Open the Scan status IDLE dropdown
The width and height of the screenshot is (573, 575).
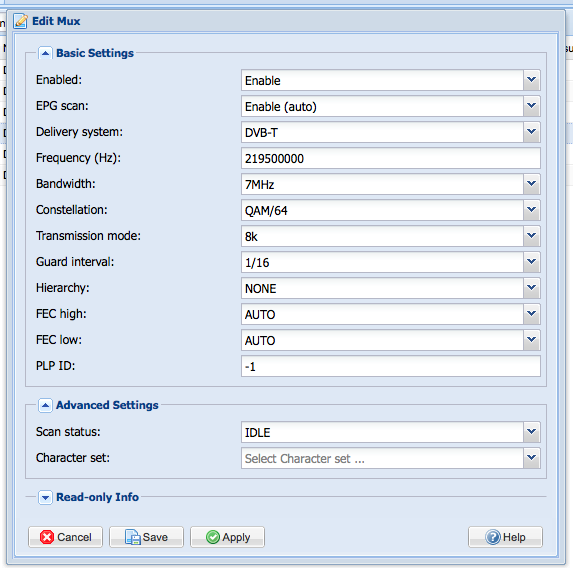532,432
